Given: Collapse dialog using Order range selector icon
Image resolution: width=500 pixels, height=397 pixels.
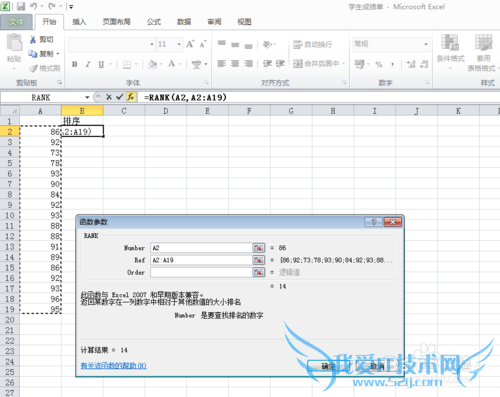Looking at the screenshot, I should coord(259,272).
